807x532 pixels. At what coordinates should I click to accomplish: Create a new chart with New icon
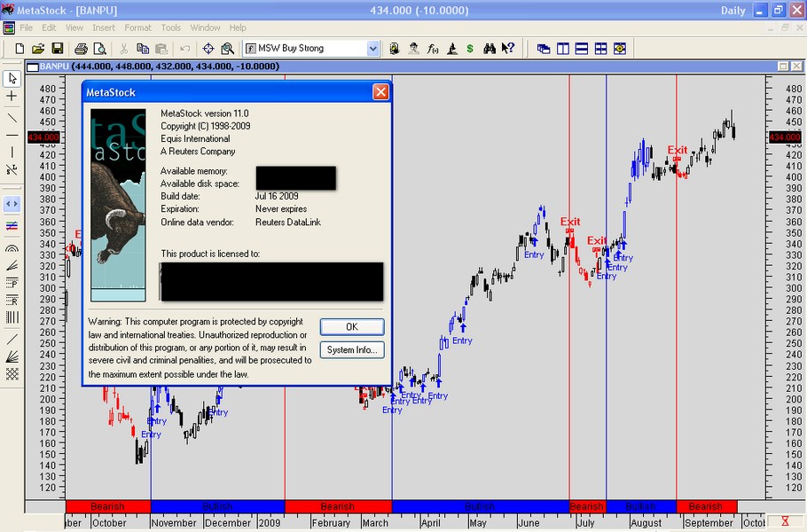click(20, 49)
